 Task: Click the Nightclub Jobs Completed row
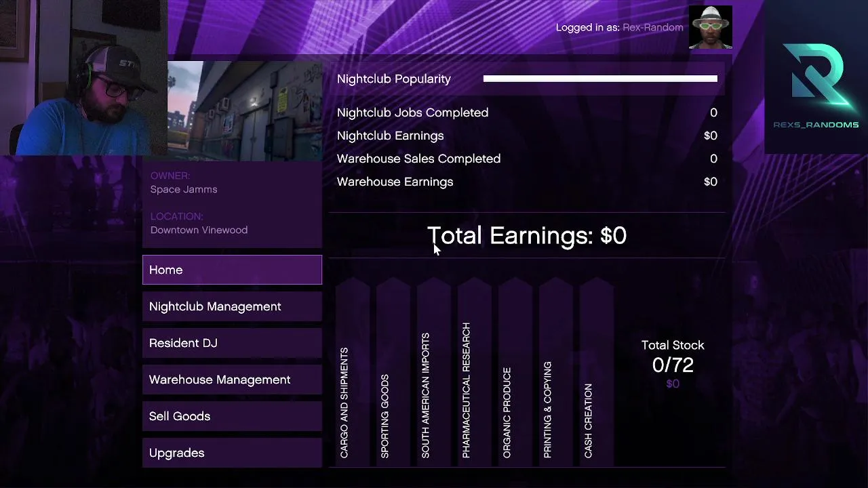pyautogui.click(x=527, y=113)
